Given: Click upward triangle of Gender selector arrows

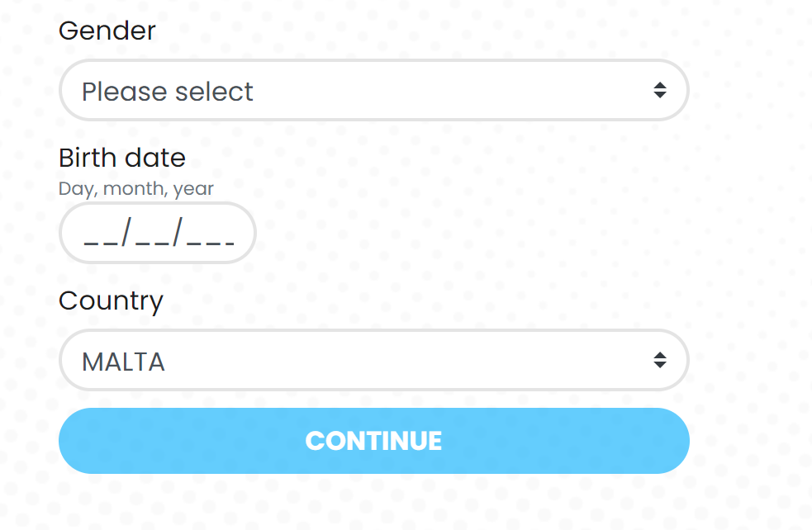Looking at the screenshot, I should (x=660, y=85).
